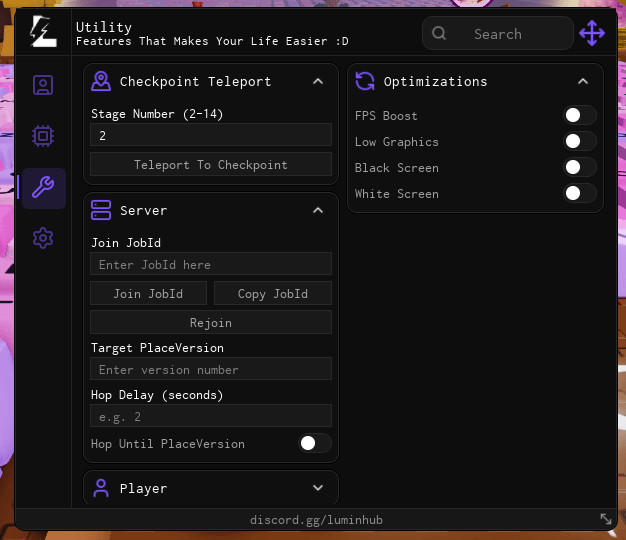The height and width of the screenshot is (540, 626).
Task: Click the Player person icon
Action: [x=101, y=488]
